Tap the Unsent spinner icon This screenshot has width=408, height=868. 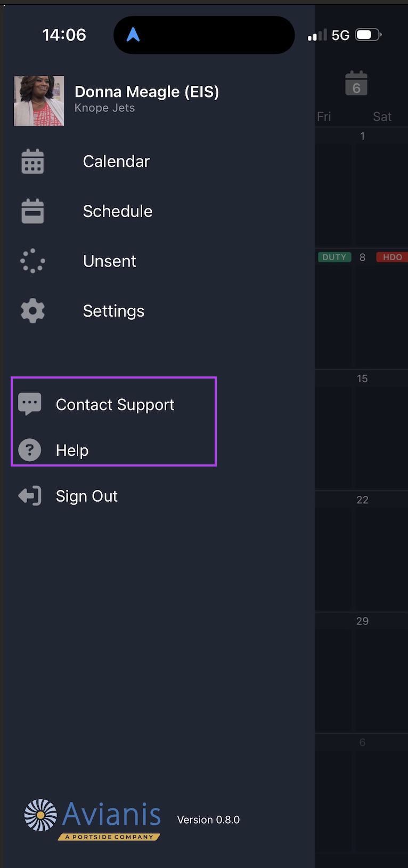(x=32, y=261)
